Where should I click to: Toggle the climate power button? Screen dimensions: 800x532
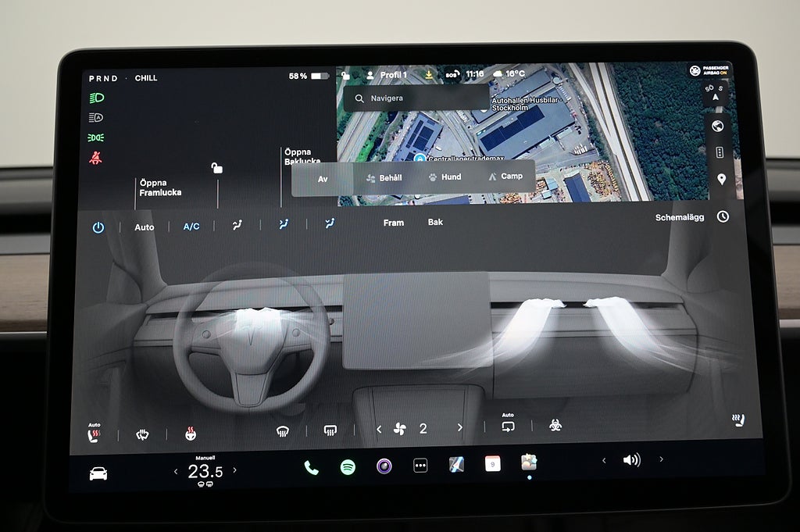[98, 227]
